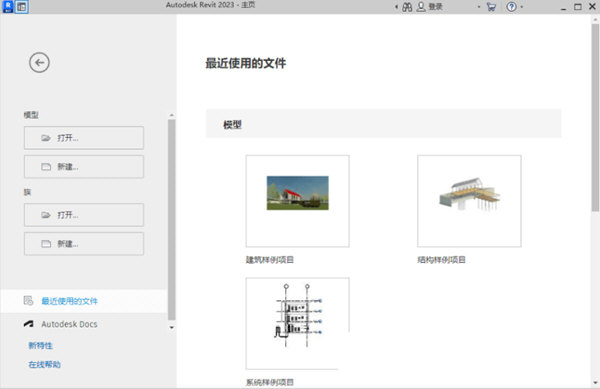Open the 在线帮助 link

point(44,365)
